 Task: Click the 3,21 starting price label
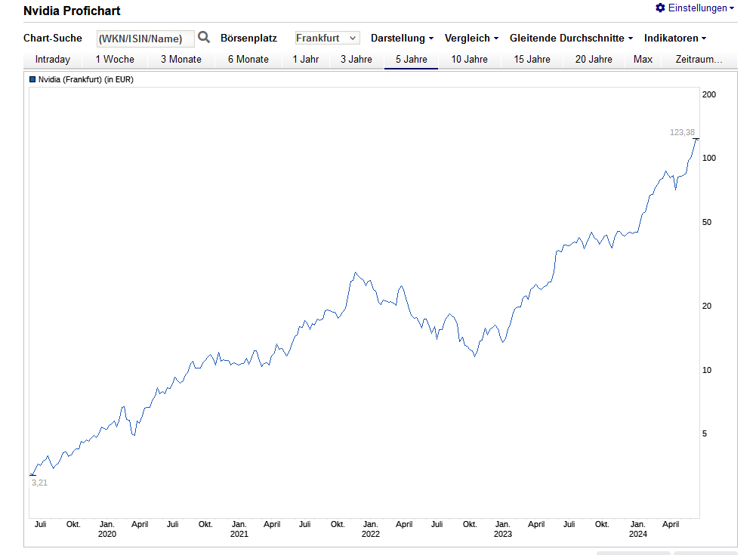tap(39, 483)
